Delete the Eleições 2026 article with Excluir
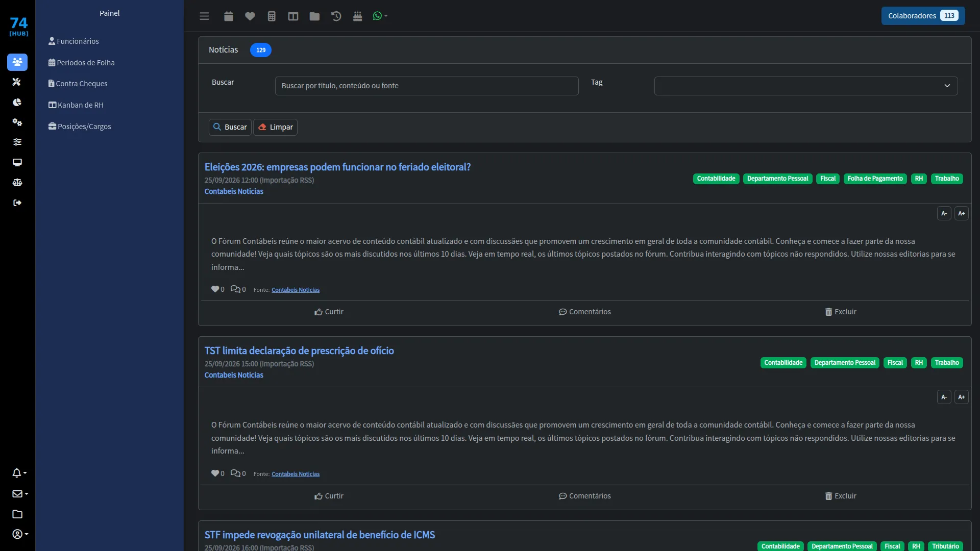Image resolution: width=980 pixels, height=551 pixels. pyautogui.click(x=841, y=312)
